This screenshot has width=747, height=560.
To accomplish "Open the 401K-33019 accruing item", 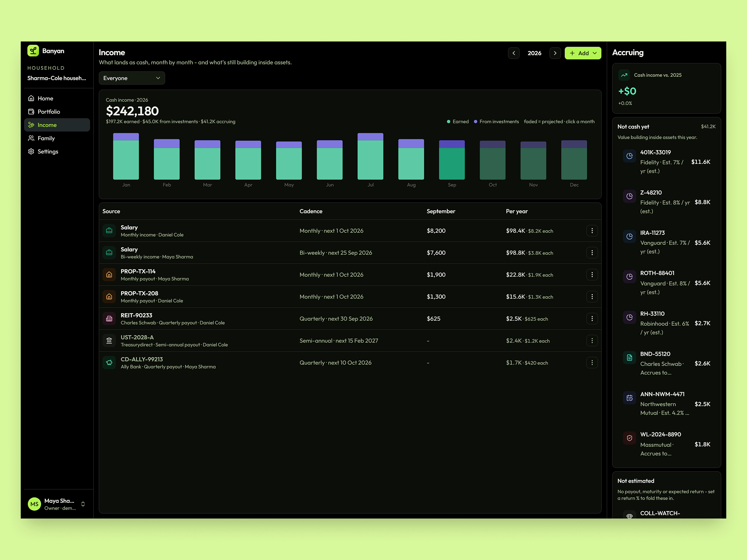I will click(x=666, y=162).
